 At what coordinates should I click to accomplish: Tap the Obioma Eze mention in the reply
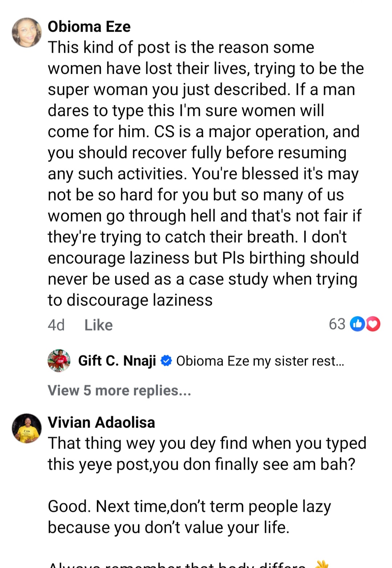(x=213, y=361)
